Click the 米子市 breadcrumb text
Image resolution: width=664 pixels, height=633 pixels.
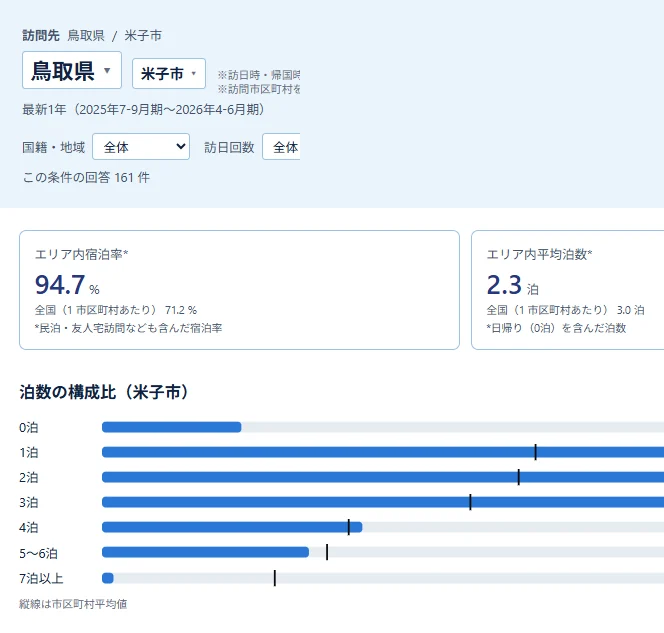(x=143, y=36)
